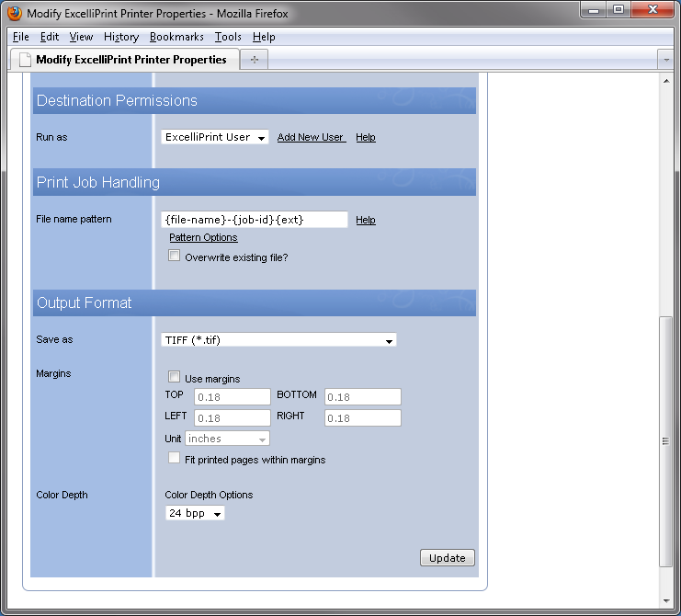
Task: Open the View menu
Action: [81, 37]
